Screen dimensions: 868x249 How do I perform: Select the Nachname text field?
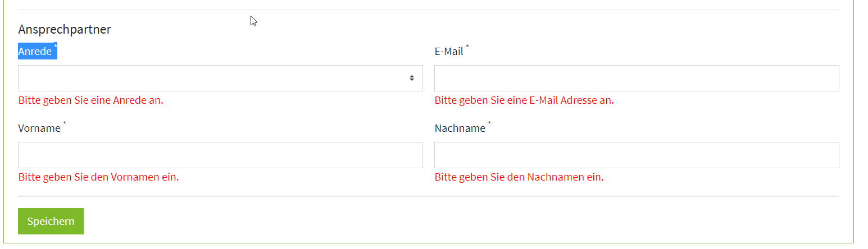click(x=637, y=155)
